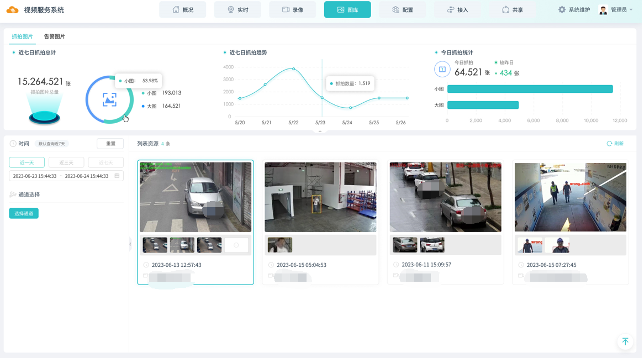Viewport: 644px width, 358px height.
Task: Open the 配置 configuration tab
Action: pos(403,9)
